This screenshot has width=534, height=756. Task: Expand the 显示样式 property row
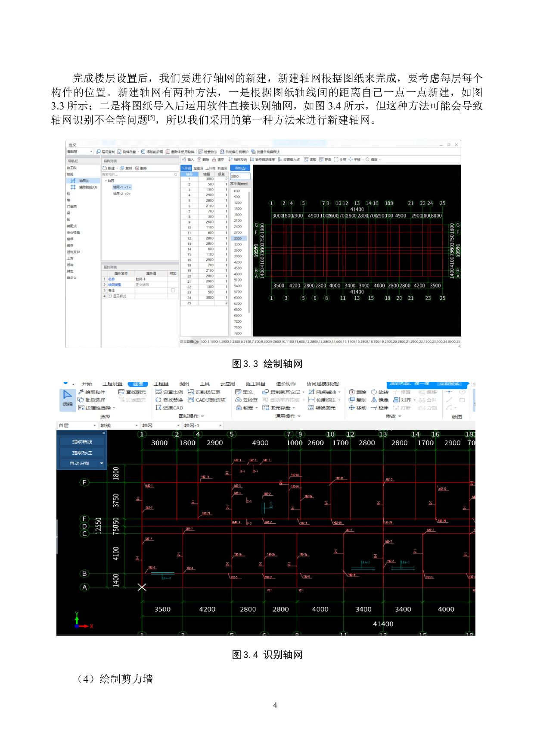(110, 296)
